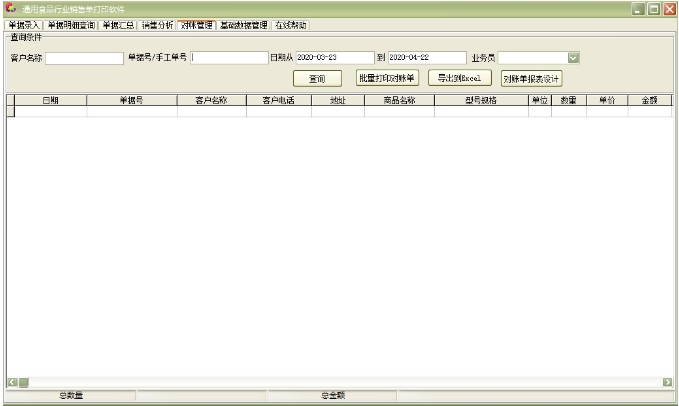Click 型号规格 column header
Viewport: 679px width, 406px height.
click(x=481, y=100)
